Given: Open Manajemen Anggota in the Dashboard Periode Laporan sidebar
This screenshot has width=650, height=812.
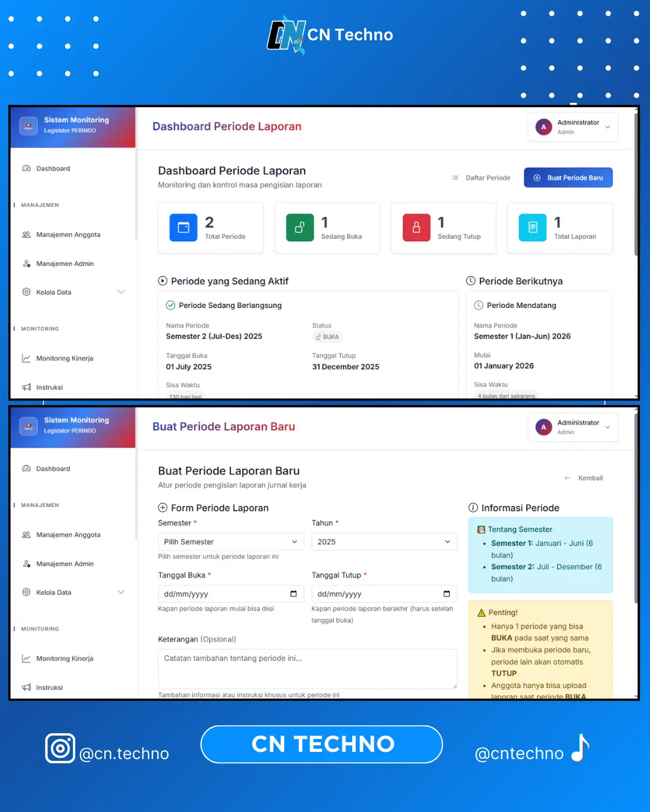Looking at the screenshot, I should coord(68,235).
